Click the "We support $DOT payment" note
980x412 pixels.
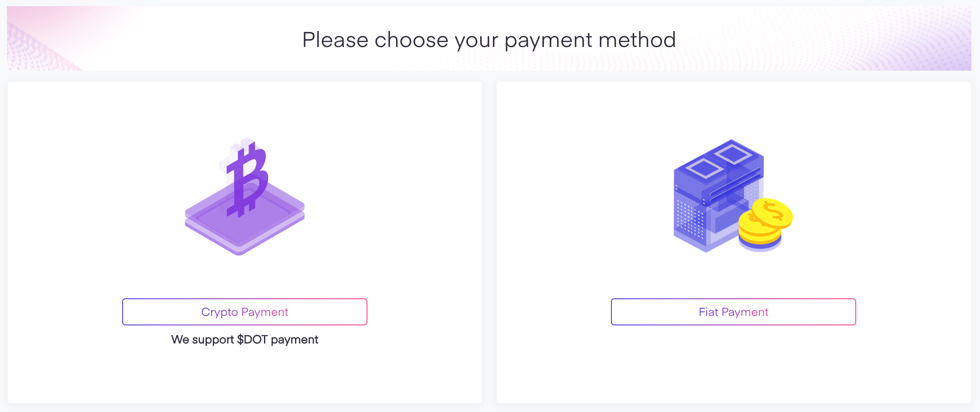point(245,340)
